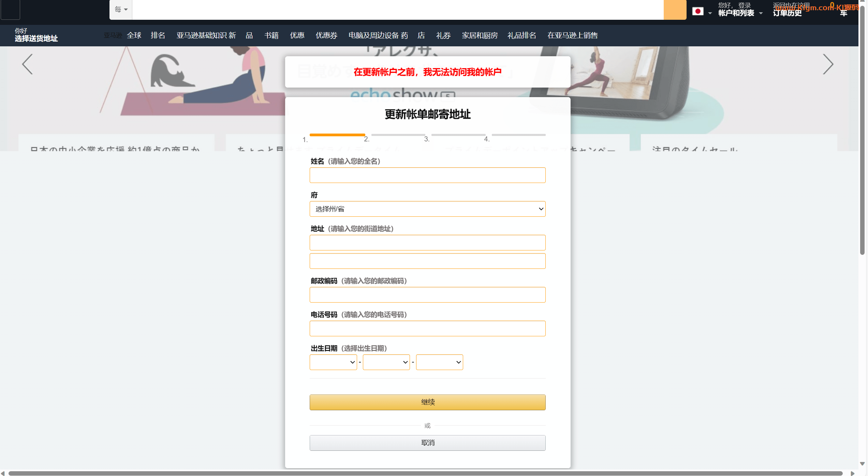
Task: Click the left carousel arrow
Action: [27, 64]
